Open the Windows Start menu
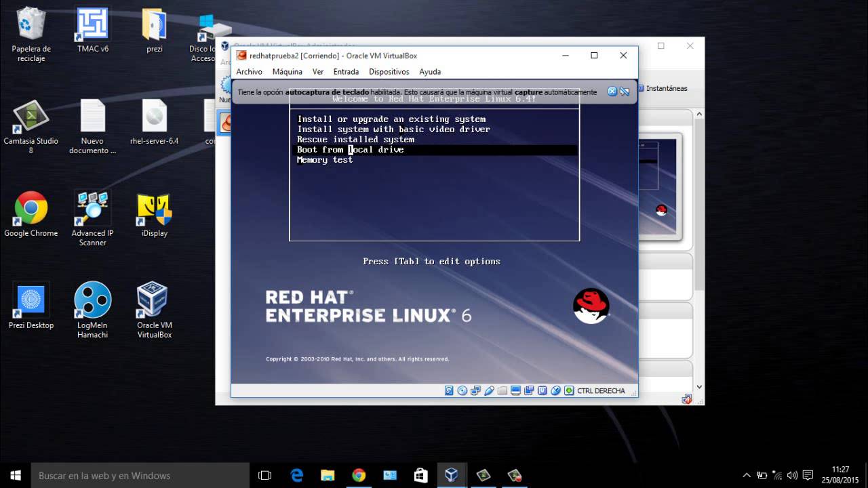 (x=16, y=475)
